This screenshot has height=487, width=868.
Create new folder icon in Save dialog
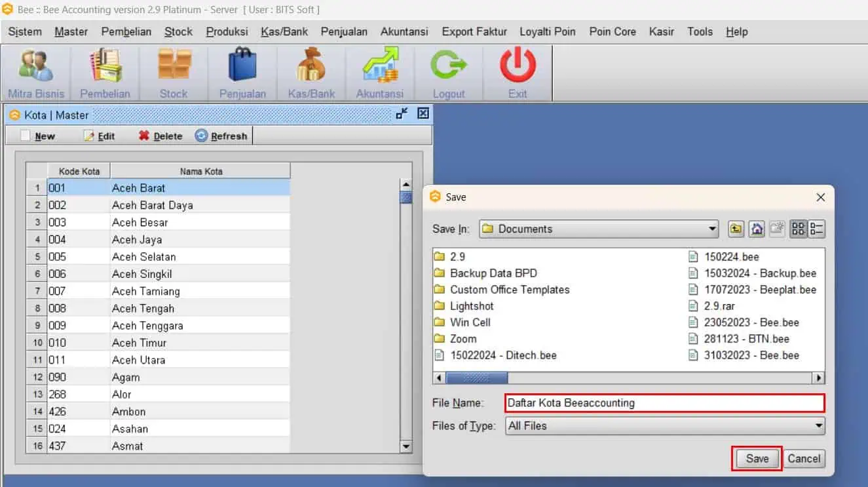pos(777,229)
